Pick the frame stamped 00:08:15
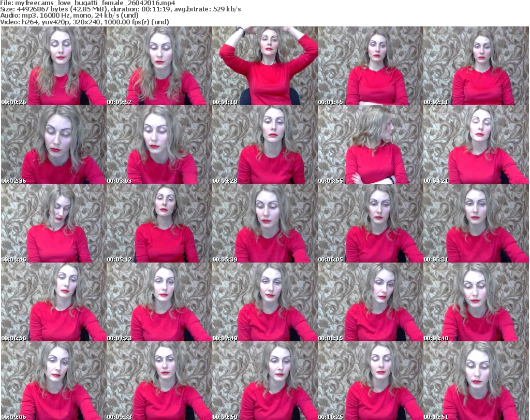Viewport: 530px width, 420px height. tap(371, 302)
